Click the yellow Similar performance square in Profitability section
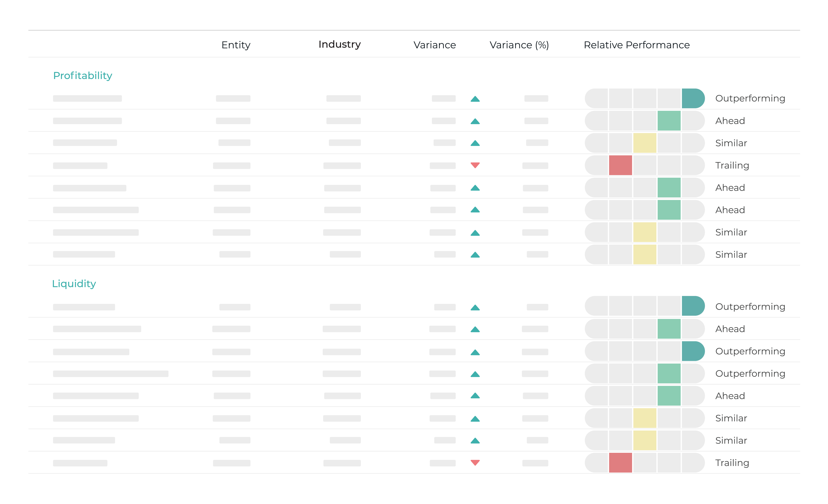 645,143
